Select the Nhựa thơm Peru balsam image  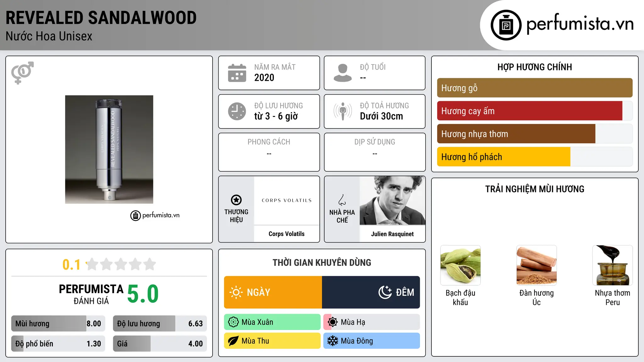(613, 265)
